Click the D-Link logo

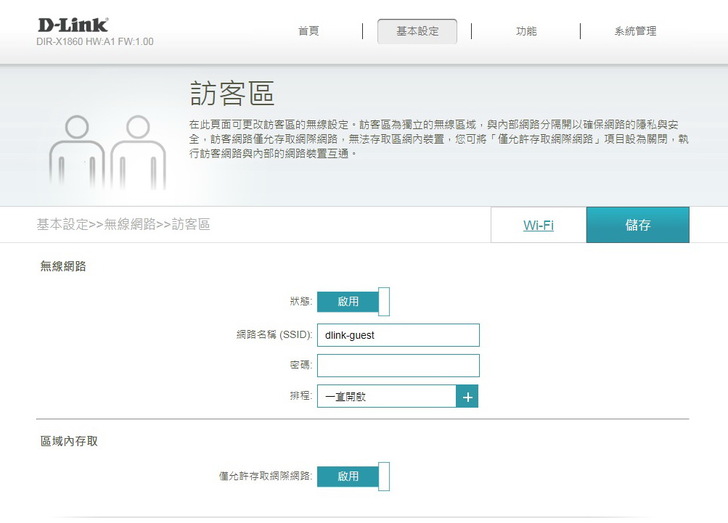(73, 24)
